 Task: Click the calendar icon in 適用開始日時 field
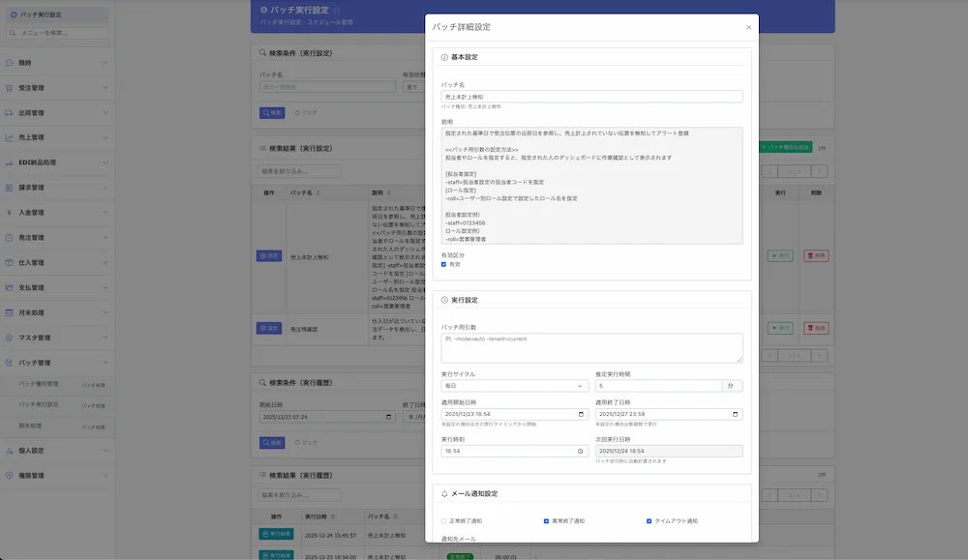[x=581, y=415]
